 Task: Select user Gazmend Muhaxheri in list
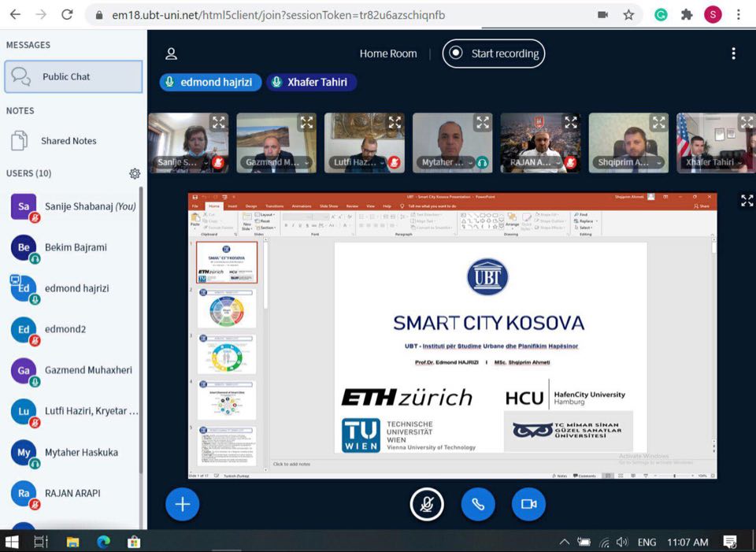coord(72,371)
